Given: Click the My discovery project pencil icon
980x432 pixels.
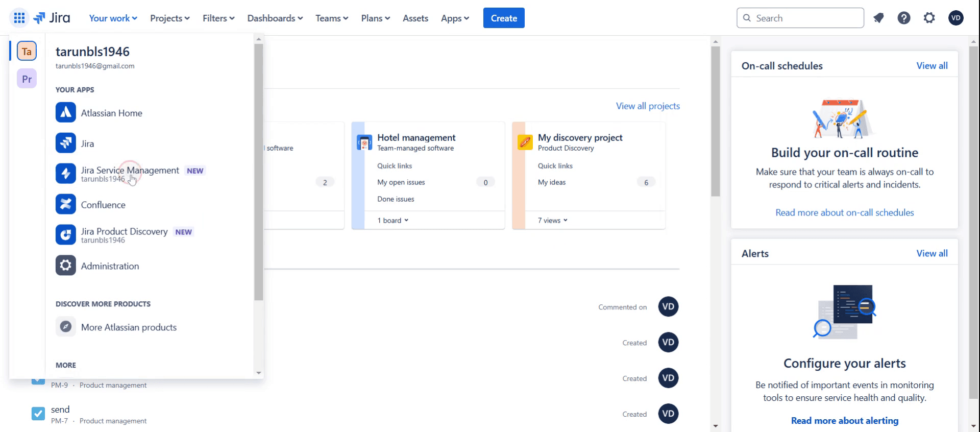Looking at the screenshot, I should click(x=525, y=142).
